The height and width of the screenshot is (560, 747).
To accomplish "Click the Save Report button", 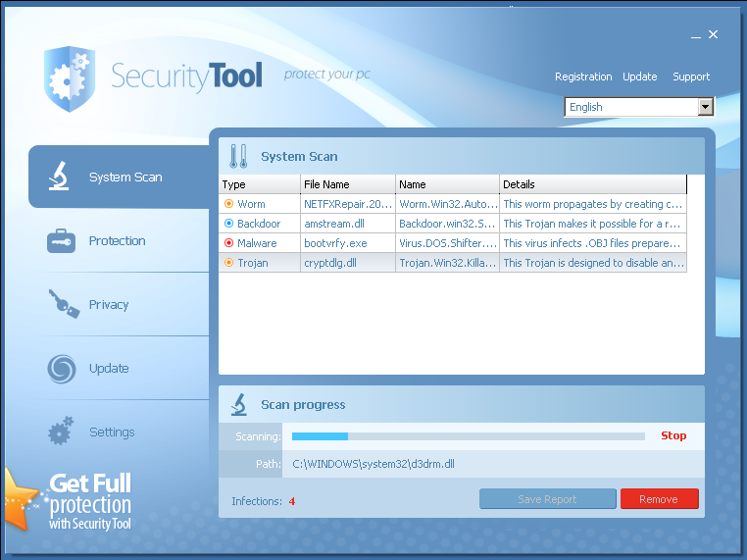I will coord(547,499).
